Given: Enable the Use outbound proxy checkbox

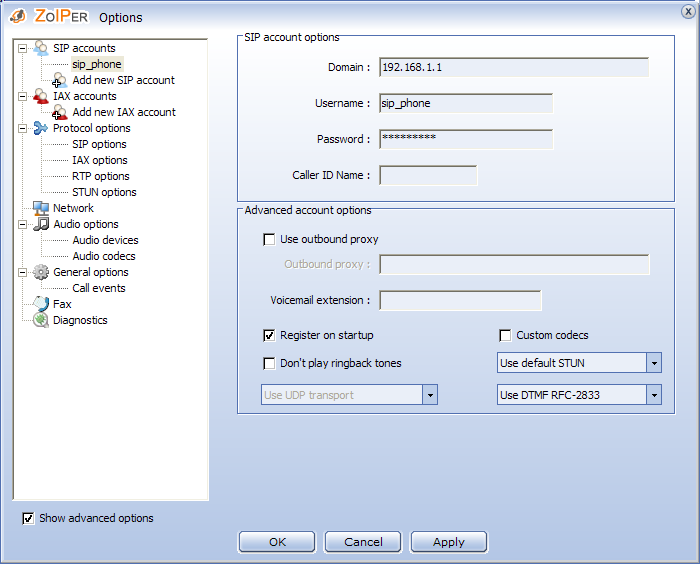Looking at the screenshot, I should tap(269, 240).
